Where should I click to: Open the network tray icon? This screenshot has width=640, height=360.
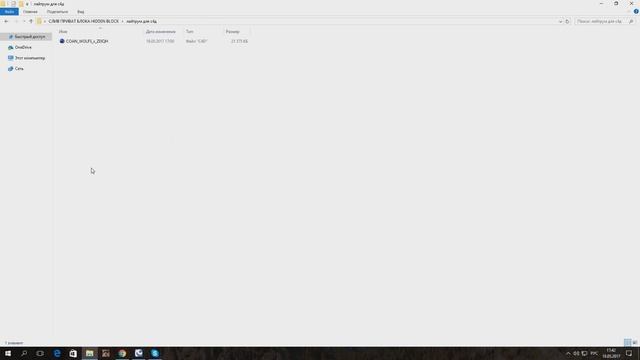click(x=584, y=353)
